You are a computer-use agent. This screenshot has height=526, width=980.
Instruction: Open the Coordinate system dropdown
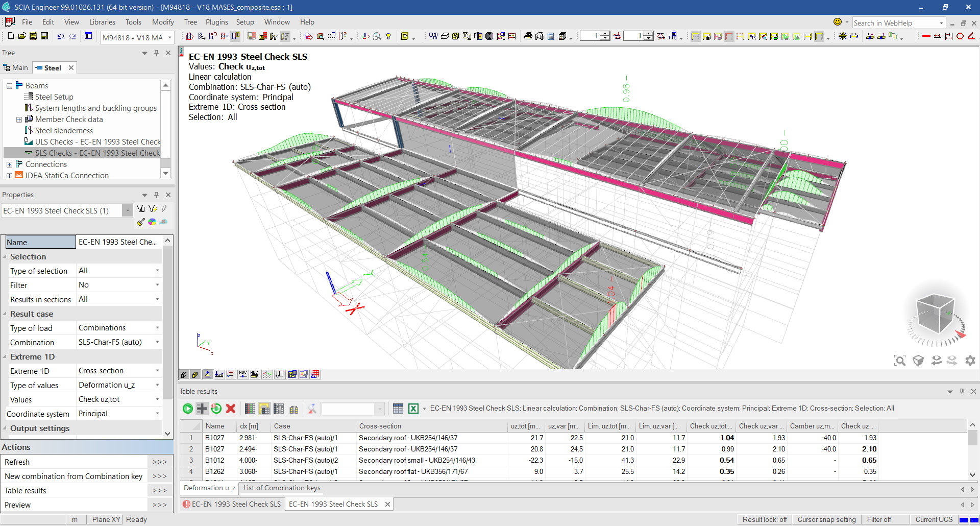[x=157, y=414]
